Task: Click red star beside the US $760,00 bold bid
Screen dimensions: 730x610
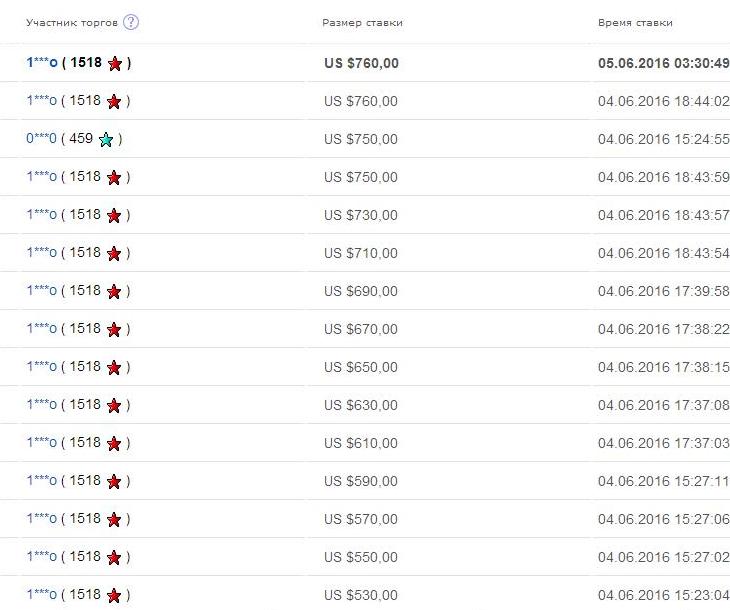Action: click(x=115, y=63)
